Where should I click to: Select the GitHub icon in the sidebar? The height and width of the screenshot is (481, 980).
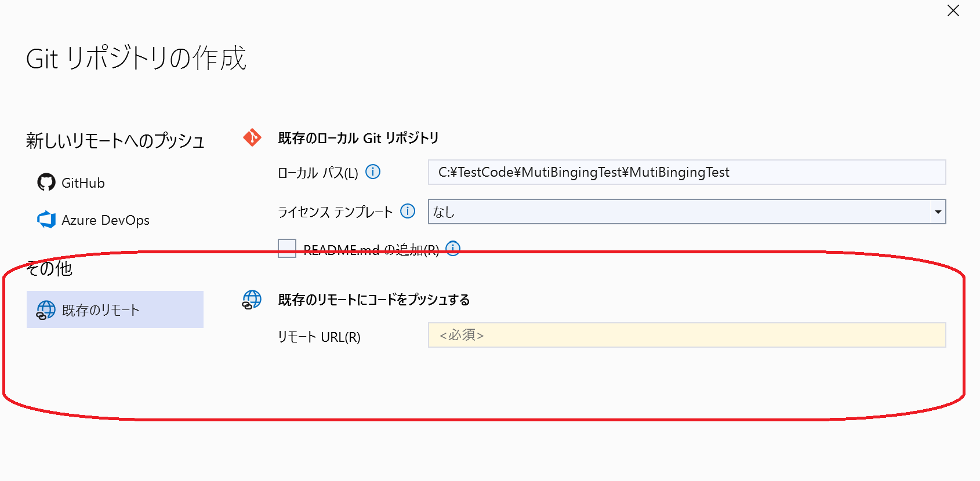[45, 182]
